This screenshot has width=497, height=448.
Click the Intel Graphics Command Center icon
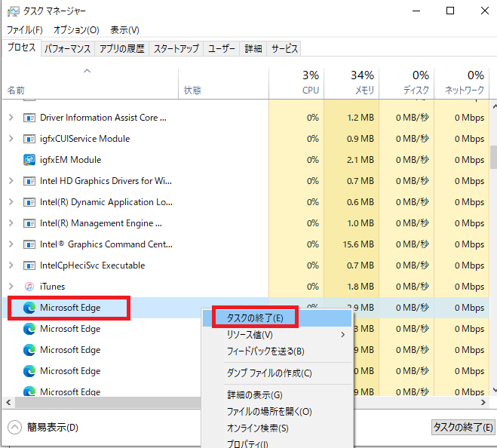[29, 244]
